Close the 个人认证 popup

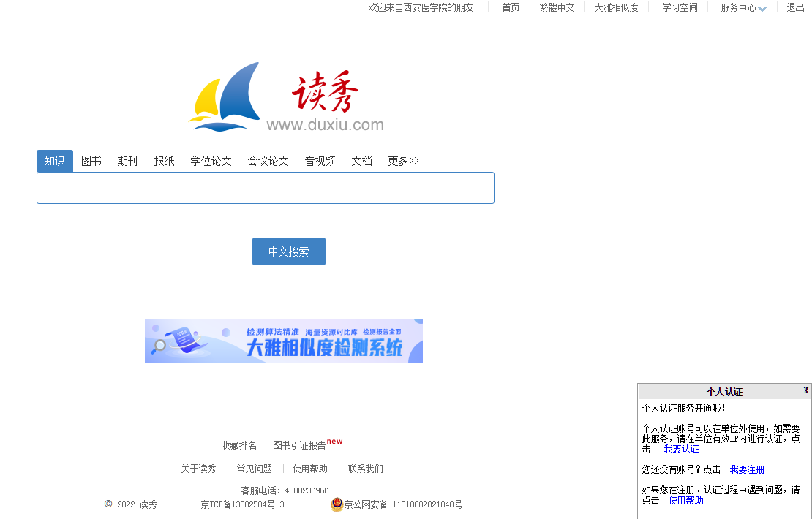[x=806, y=390]
